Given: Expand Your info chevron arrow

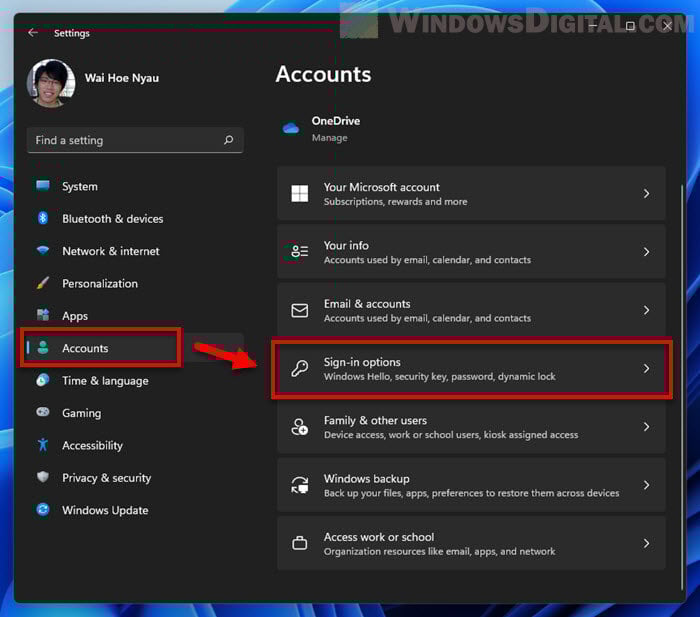Looking at the screenshot, I should tap(646, 252).
